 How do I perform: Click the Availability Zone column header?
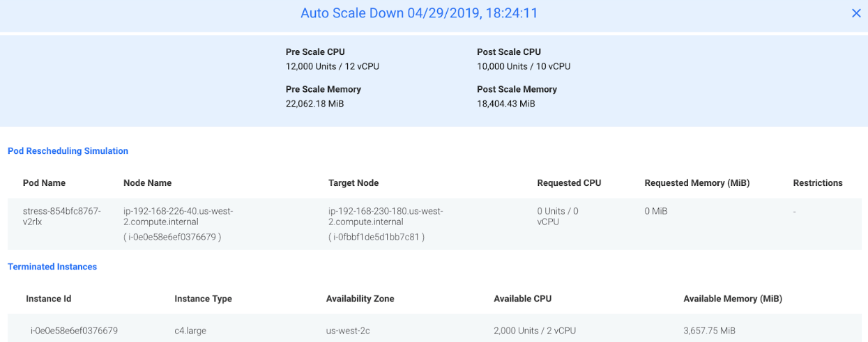tap(360, 299)
